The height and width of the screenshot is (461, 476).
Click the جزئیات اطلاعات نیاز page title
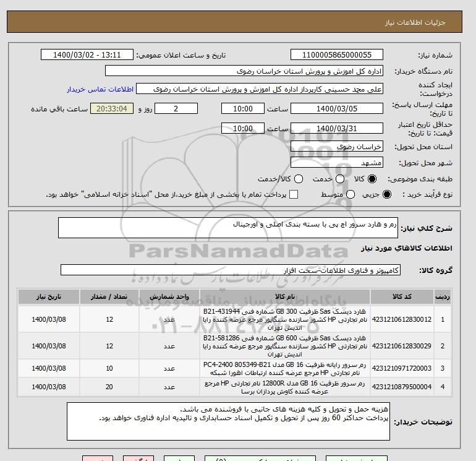[415, 22]
